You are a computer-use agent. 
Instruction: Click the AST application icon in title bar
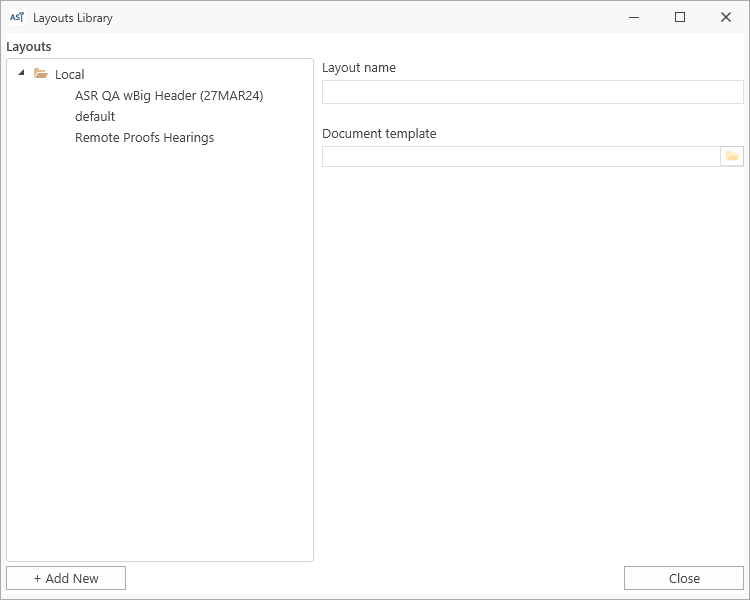point(17,17)
